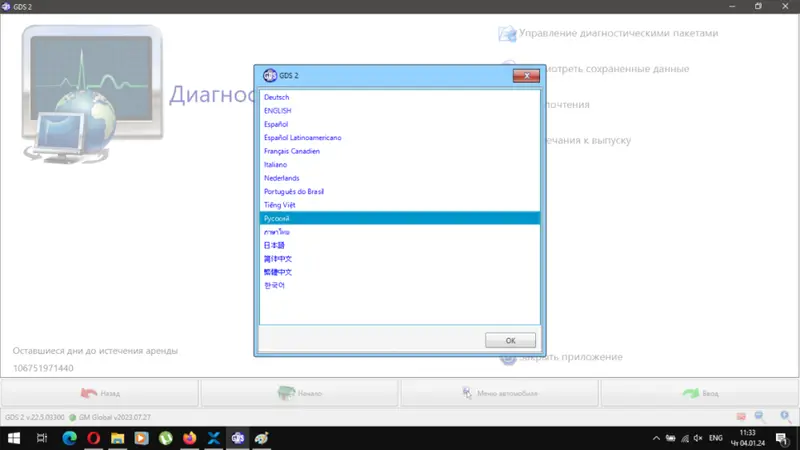Open the saved data (сохраненные данные) link
Viewport: 800px width, 450px height.
point(617,68)
